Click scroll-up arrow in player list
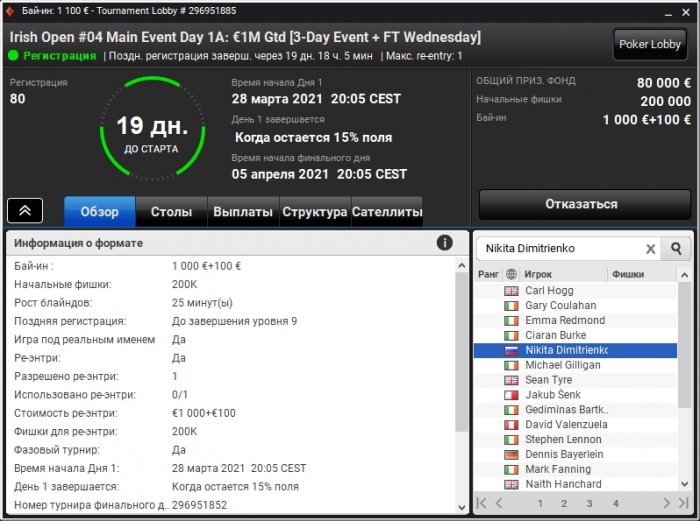Image resolution: width=700 pixels, height=521 pixels. [x=684, y=275]
